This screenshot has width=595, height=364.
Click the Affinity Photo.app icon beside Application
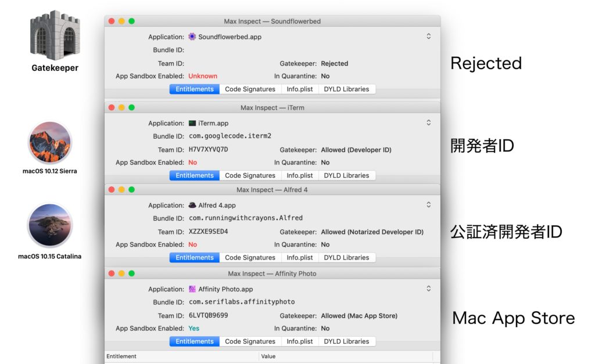[x=192, y=289]
